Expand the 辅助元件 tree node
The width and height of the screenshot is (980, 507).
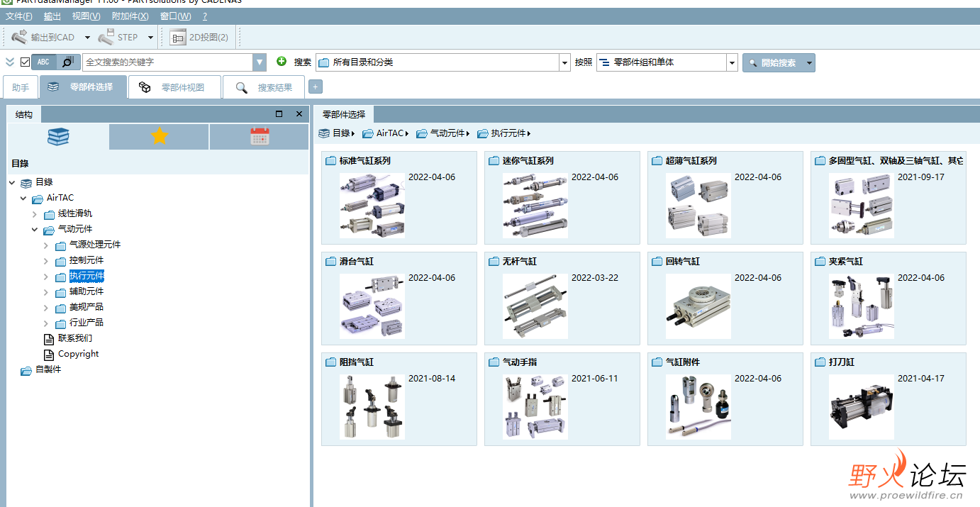coord(46,292)
